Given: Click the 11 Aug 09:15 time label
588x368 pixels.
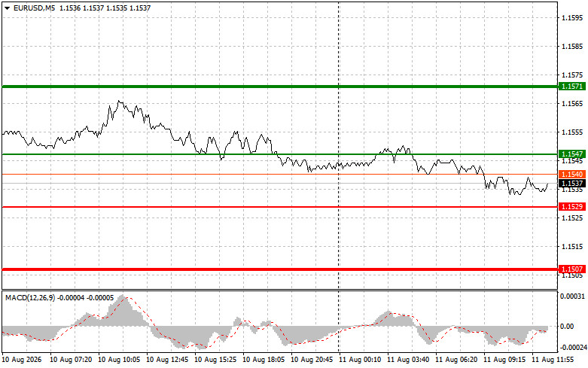Looking at the screenshot, I should (504, 360).
